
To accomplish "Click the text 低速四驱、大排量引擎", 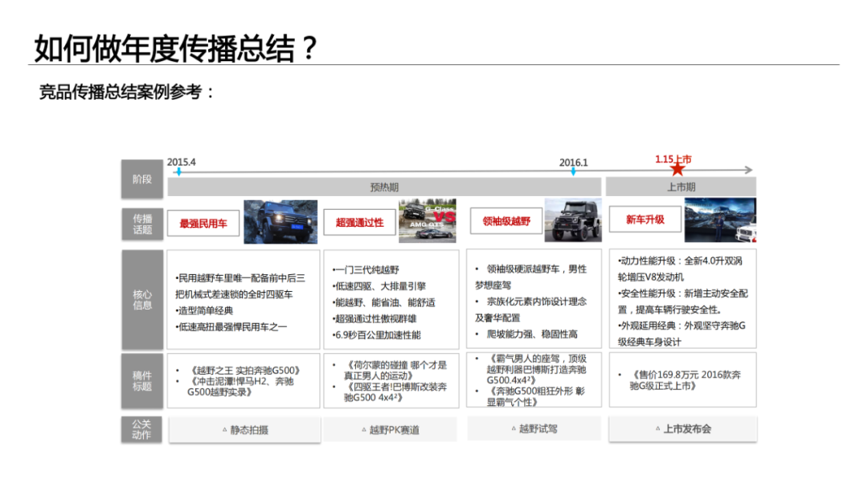I will 379,286.
